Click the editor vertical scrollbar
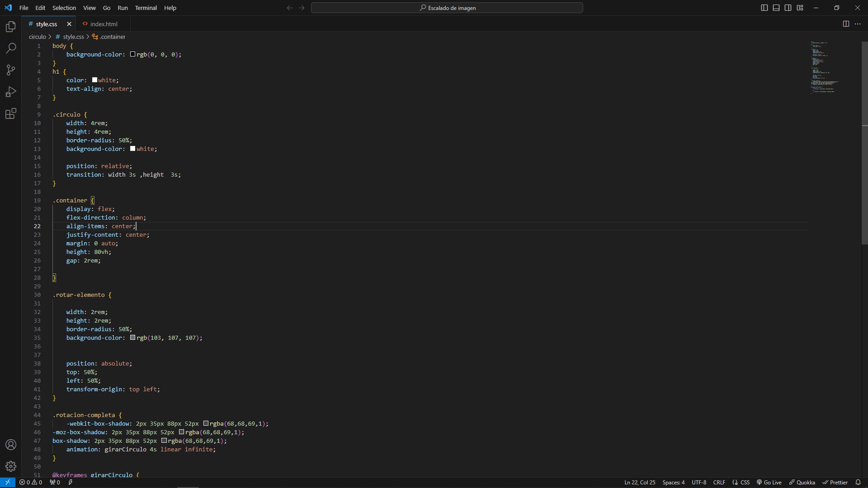This screenshot has width=868, height=488. 864,143
